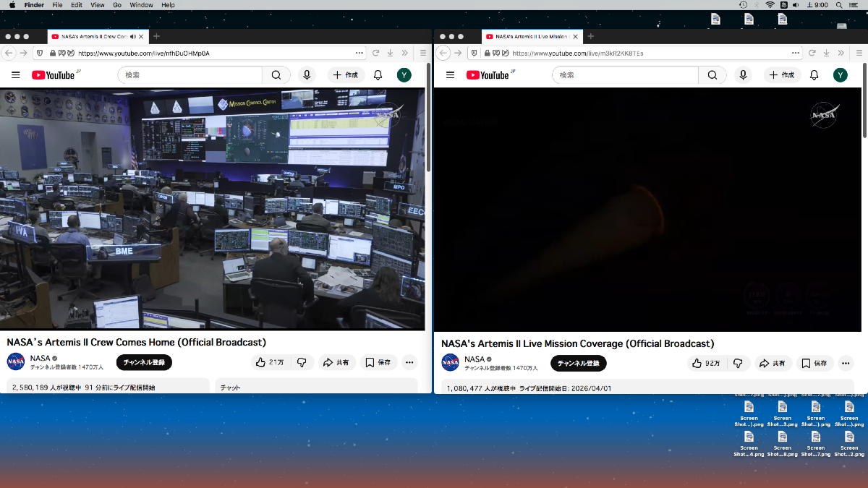
Task: Open NASA channel avatar under Crew Comes Home video
Action: click(16, 361)
